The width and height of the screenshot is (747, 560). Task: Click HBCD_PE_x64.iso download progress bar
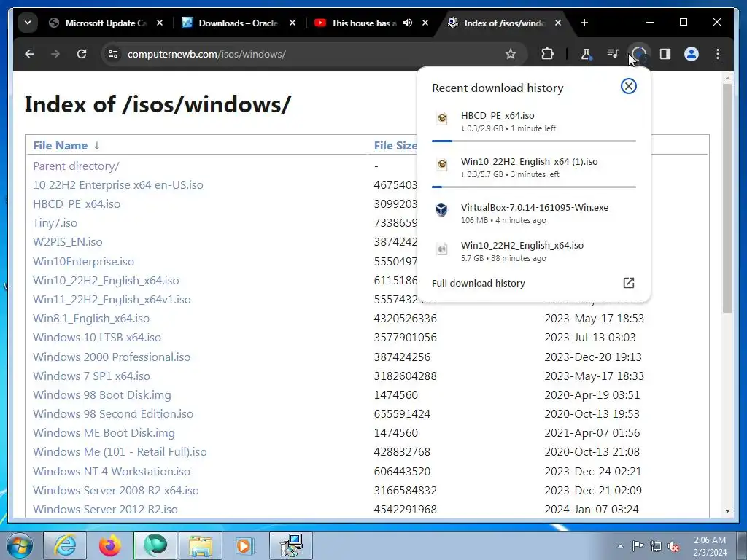point(533,141)
